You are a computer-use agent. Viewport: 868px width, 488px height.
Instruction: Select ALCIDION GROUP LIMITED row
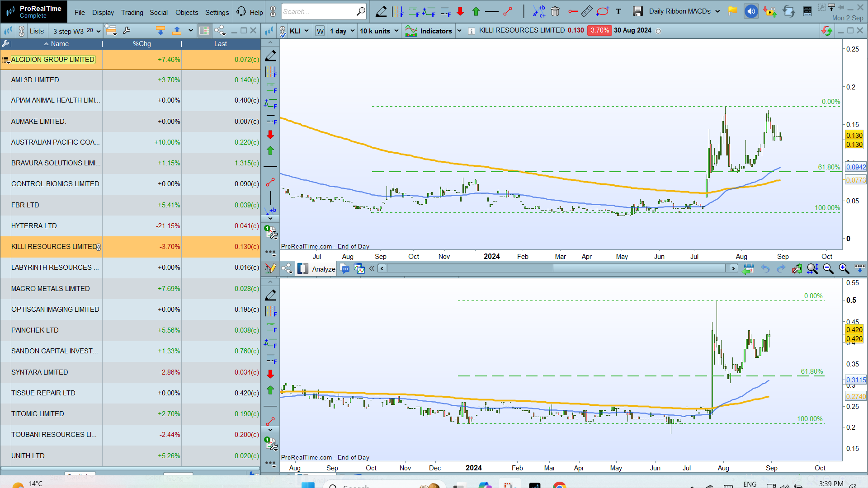130,60
